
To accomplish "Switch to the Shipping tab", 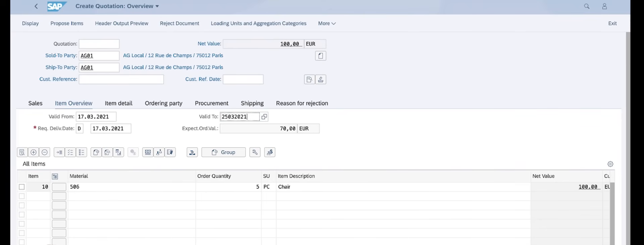I will pos(252,103).
